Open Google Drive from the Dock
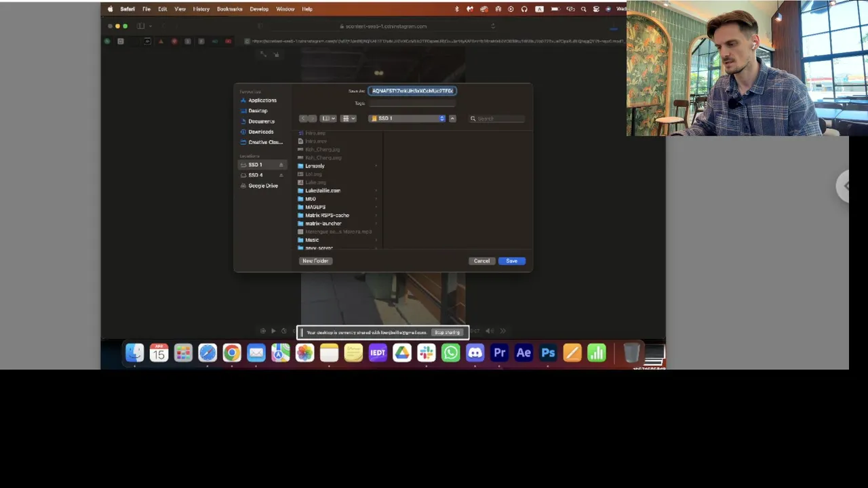The width and height of the screenshot is (868, 488). (x=402, y=352)
